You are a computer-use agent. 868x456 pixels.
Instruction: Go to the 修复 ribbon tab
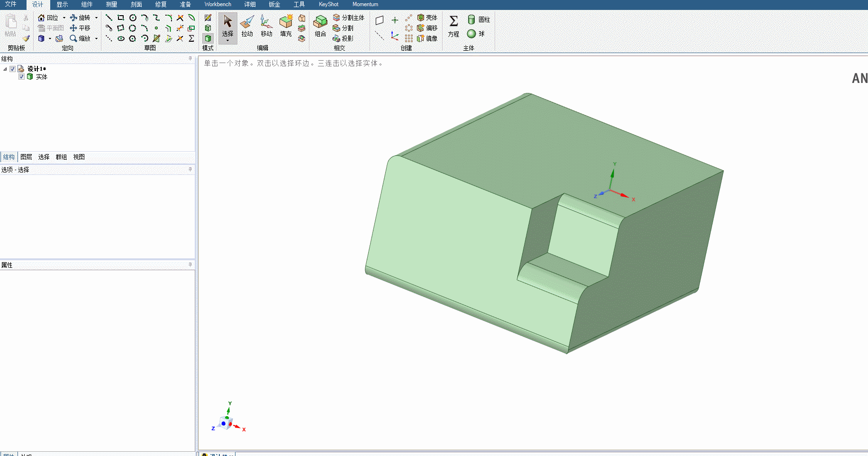click(161, 4)
